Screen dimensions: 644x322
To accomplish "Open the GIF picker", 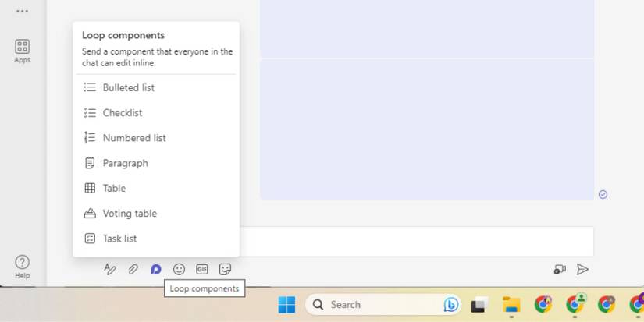I will pos(202,269).
